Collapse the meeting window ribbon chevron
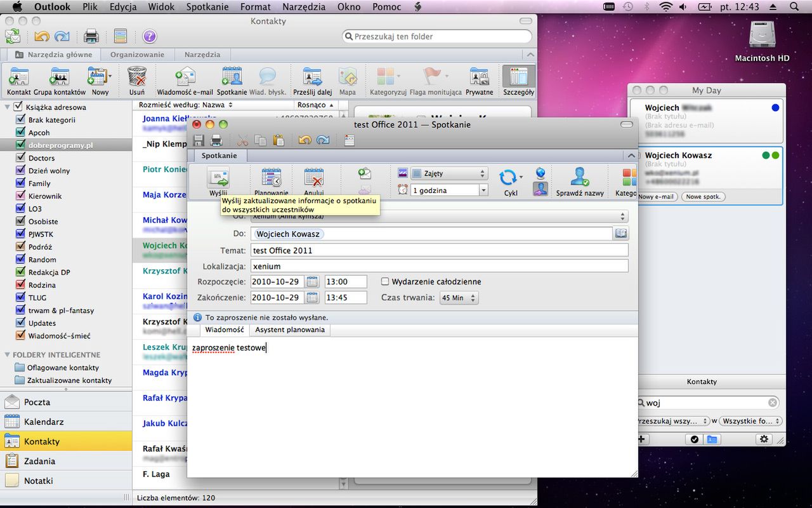 coord(631,156)
